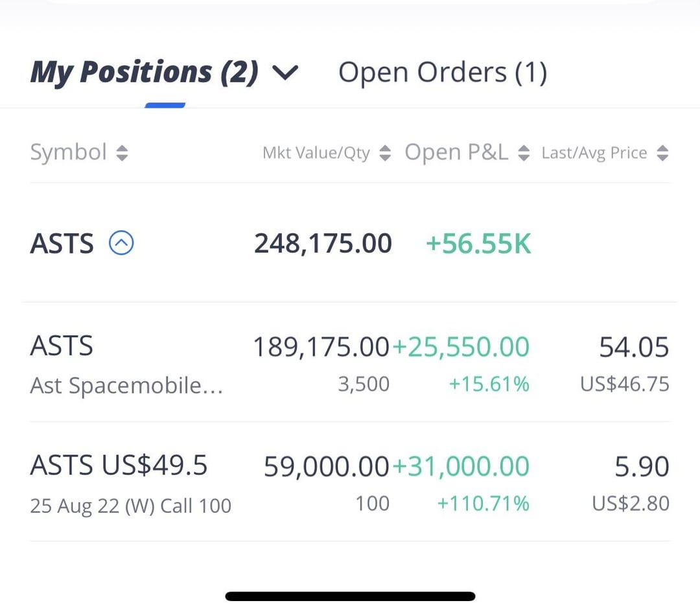Click the Open P&L sort arrows icon
The image size is (700, 616).
pos(524,153)
